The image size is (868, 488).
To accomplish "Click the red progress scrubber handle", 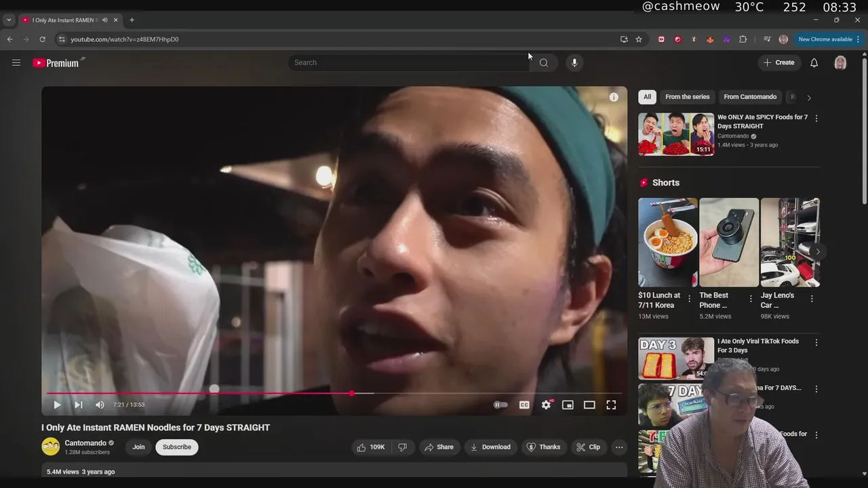I will coord(351,393).
